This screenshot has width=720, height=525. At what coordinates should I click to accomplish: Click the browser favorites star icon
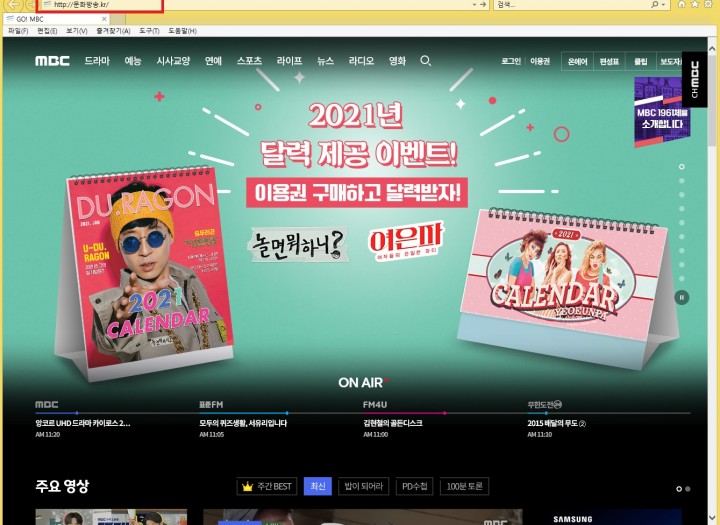click(x=697, y=5)
